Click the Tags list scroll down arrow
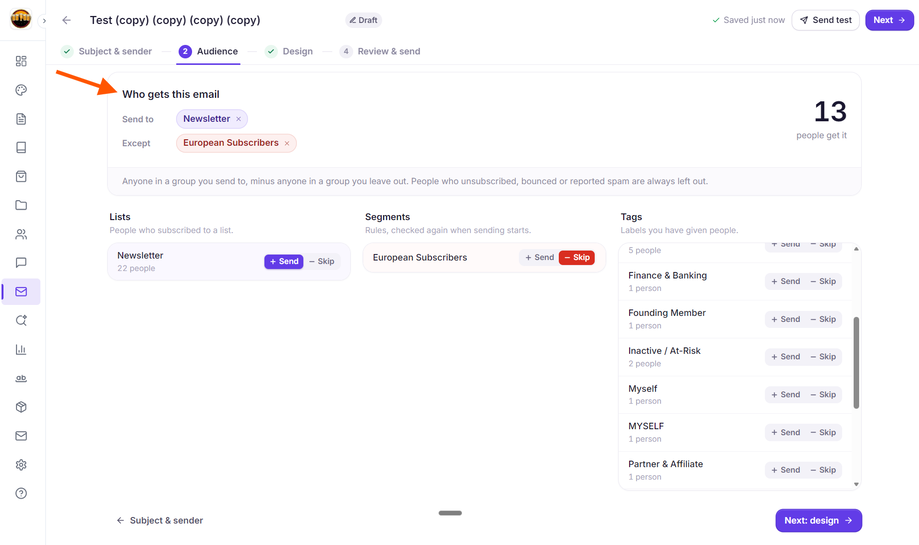The width and height of the screenshot is (919, 545). [856, 484]
